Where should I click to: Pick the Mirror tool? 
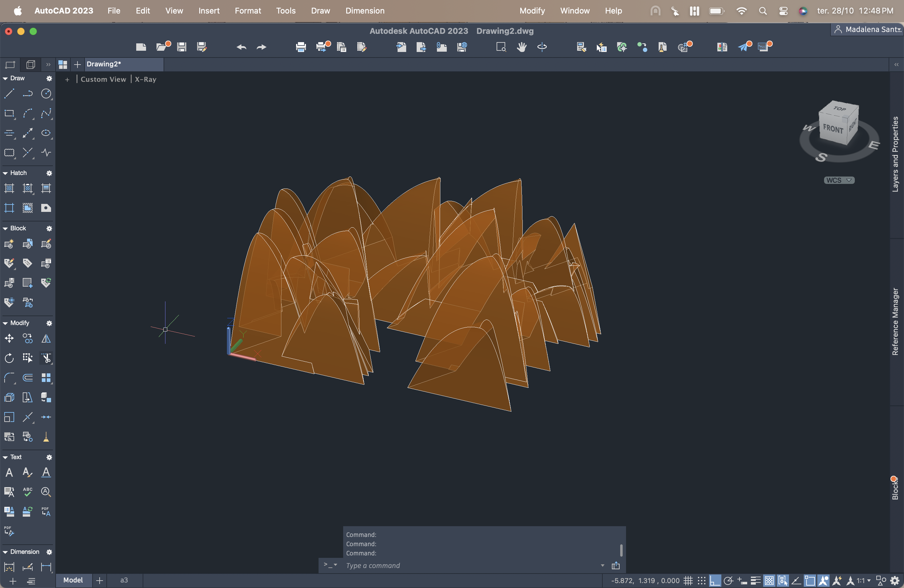pyautogui.click(x=46, y=338)
